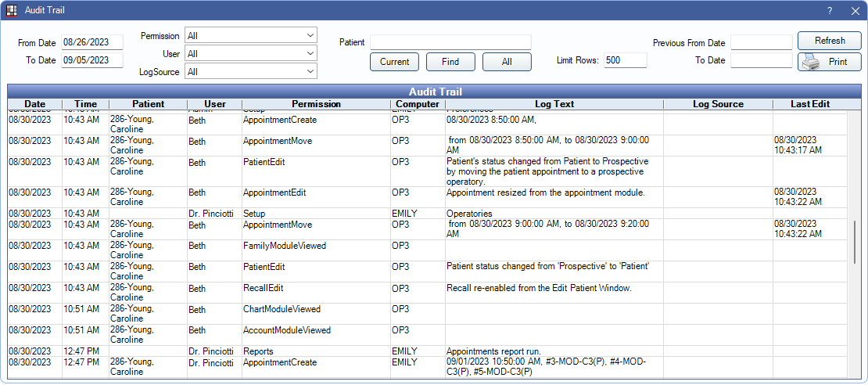Click the Previous From Date field

coord(761,42)
